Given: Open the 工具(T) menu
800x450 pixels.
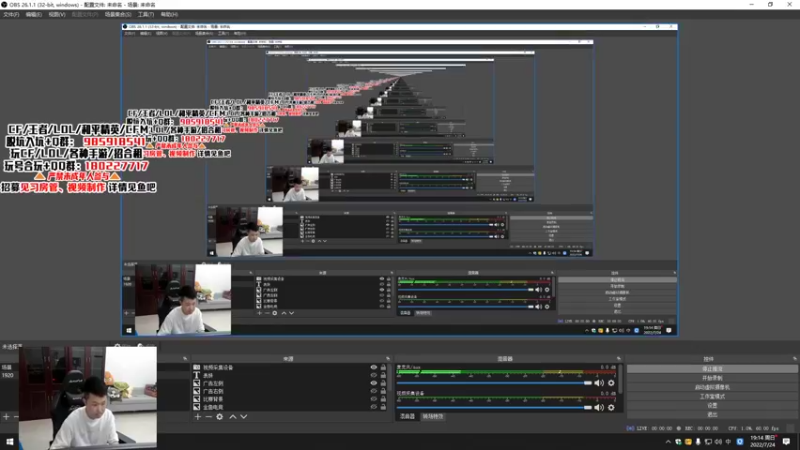Looking at the screenshot, I should 146,14.
